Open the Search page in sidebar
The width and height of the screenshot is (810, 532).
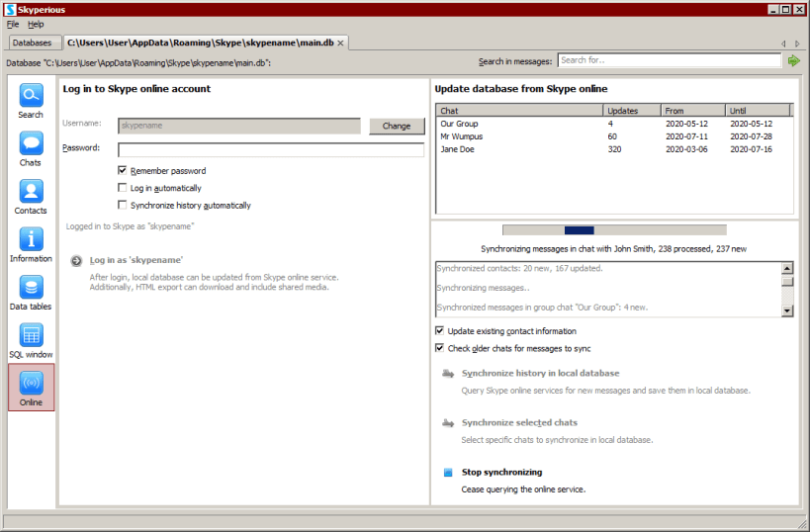click(31, 101)
